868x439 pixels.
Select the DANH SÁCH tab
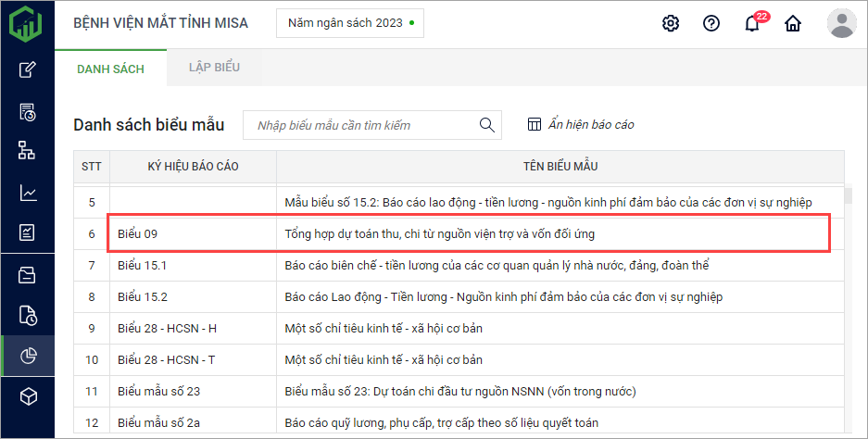click(104, 69)
